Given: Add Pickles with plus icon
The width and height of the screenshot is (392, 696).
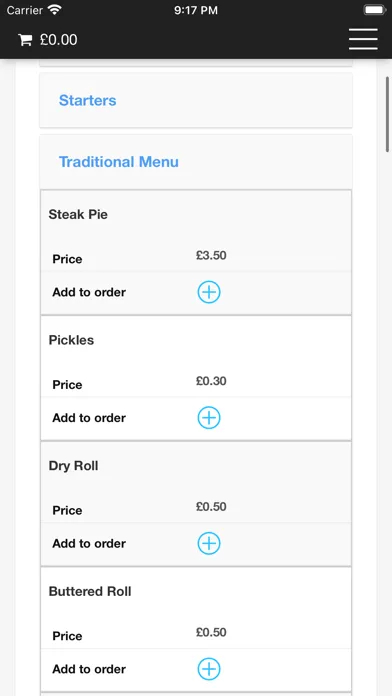Looking at the screenshot, I should [209, 418].
